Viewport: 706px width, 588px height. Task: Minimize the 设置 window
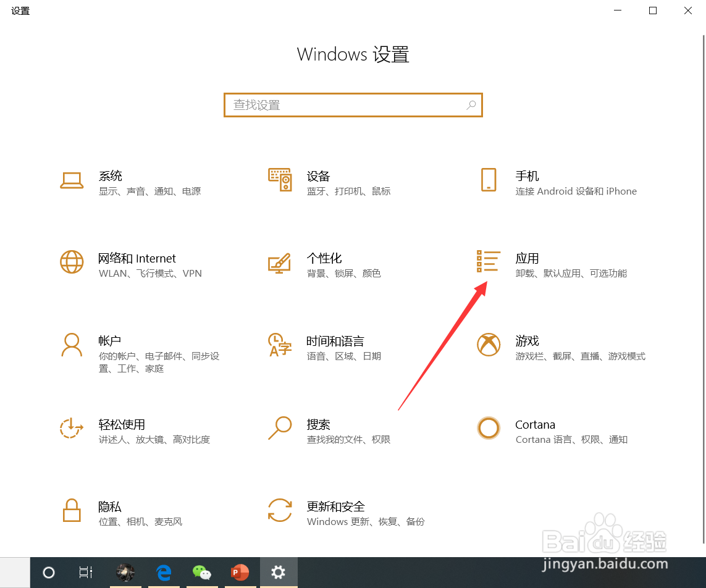point(618,10)
